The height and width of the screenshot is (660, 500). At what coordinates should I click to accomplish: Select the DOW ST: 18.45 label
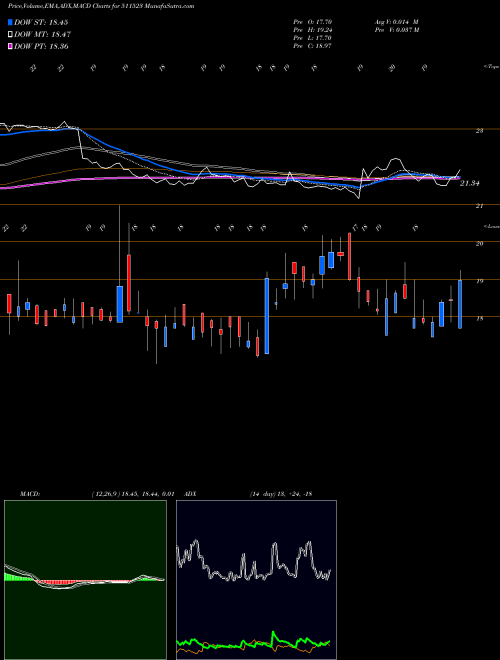(41, 22)
